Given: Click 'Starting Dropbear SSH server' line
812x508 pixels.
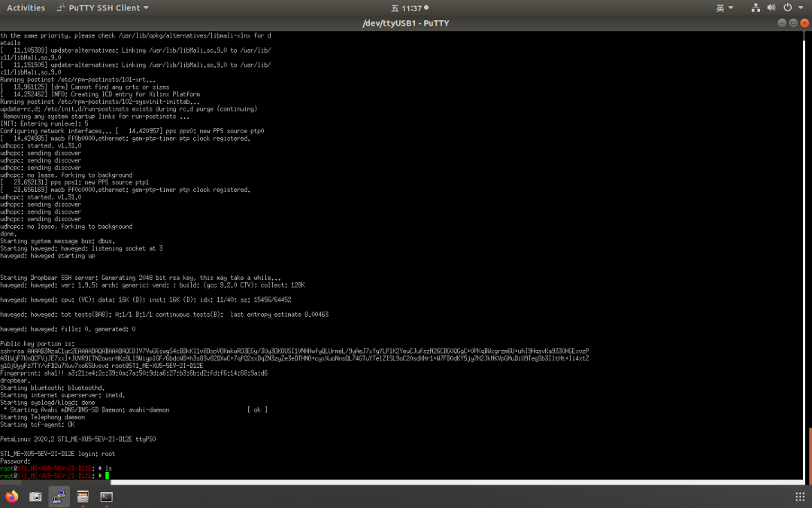Looking at the screenshot, I should click(141, 277).
